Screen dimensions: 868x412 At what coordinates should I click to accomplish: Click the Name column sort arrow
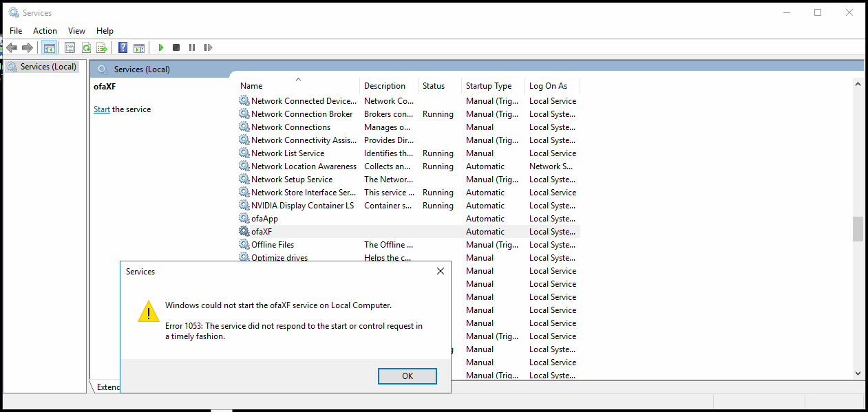[x=298, y=78]
